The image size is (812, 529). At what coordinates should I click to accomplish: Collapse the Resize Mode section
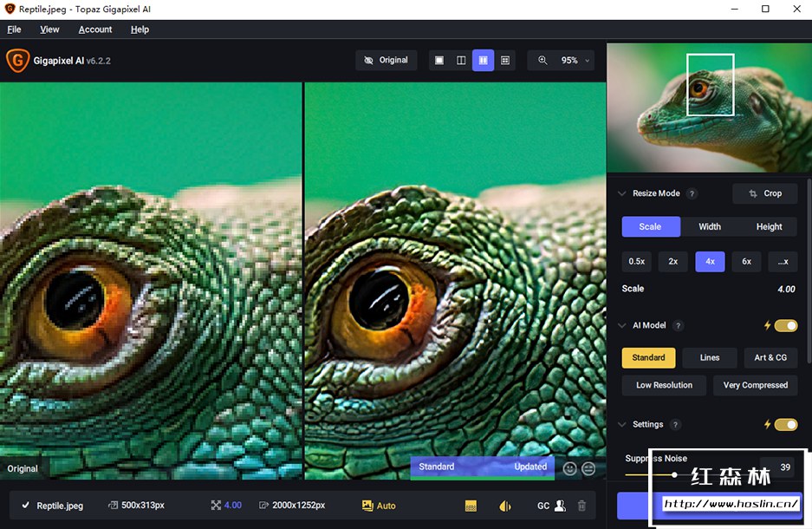pyautogui.click(x=622, y=193)
